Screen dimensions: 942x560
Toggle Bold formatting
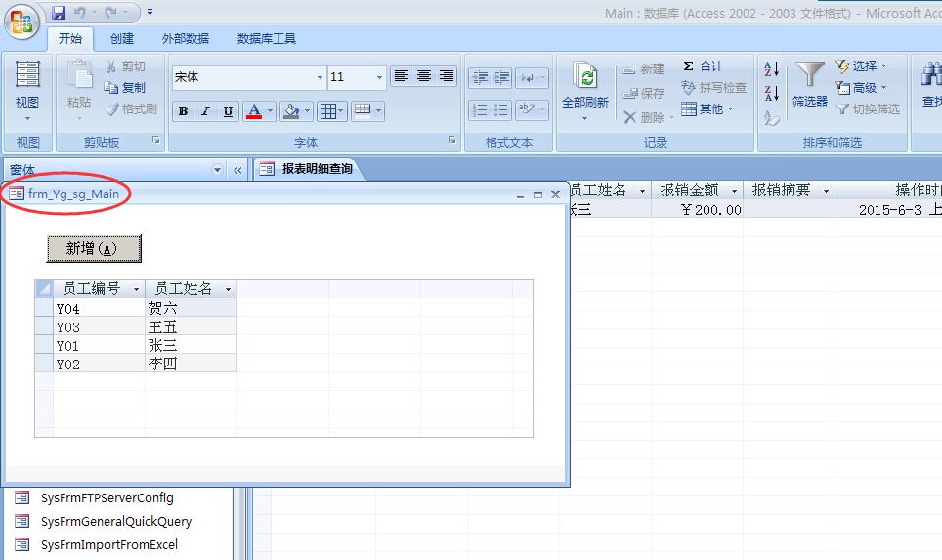[183, 111]
